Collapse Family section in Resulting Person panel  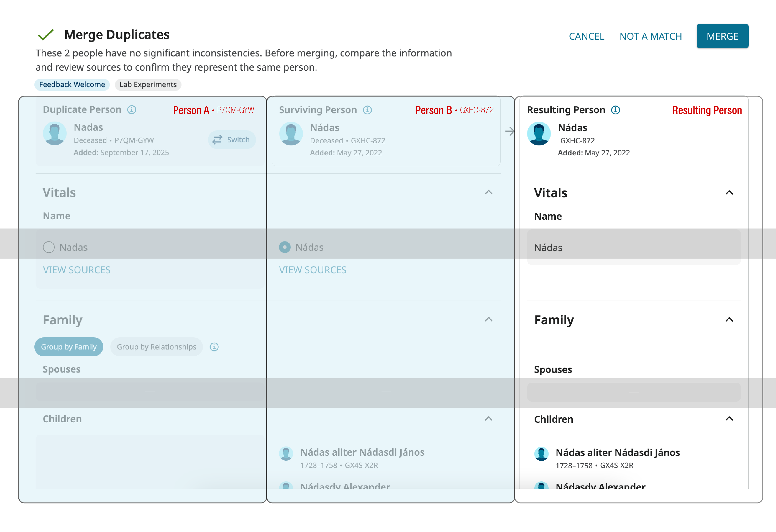[x=729, y=320]
